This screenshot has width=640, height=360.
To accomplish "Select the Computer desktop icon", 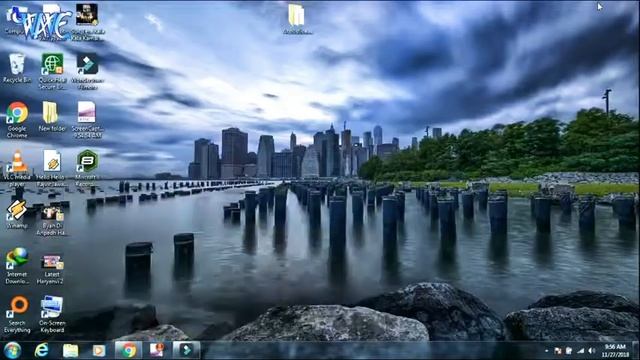I will pos(16,20).
